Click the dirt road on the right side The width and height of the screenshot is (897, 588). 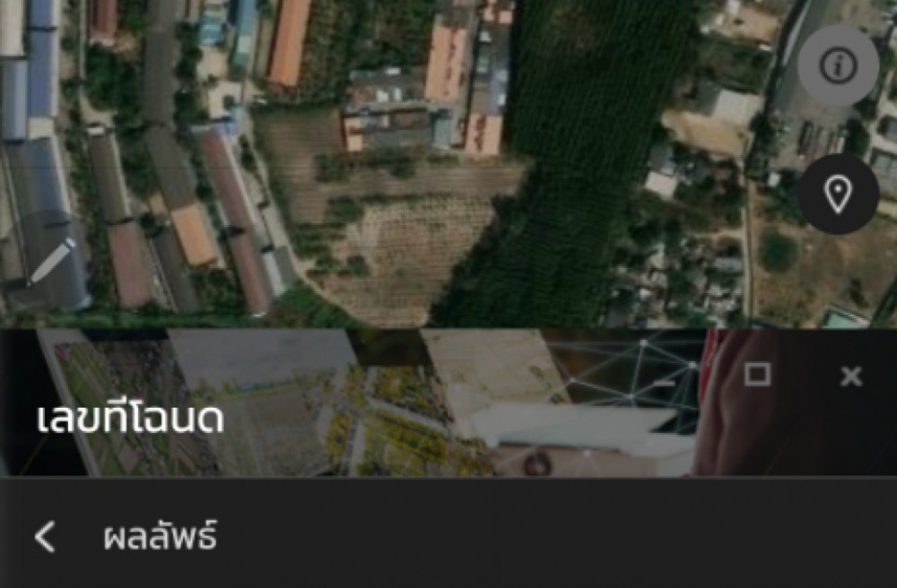(x=748, y=252)
